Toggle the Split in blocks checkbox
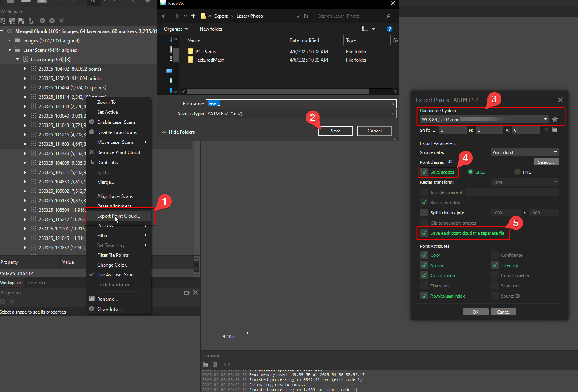The width and height of the screenshot is (578, 392). [424, 212]
